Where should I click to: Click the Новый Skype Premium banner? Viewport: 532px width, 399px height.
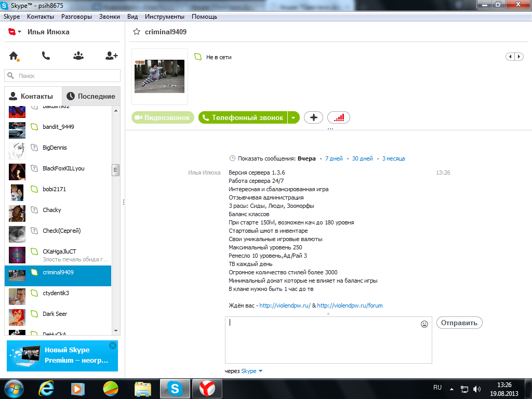pyautogui.click(x=62, y=355)
